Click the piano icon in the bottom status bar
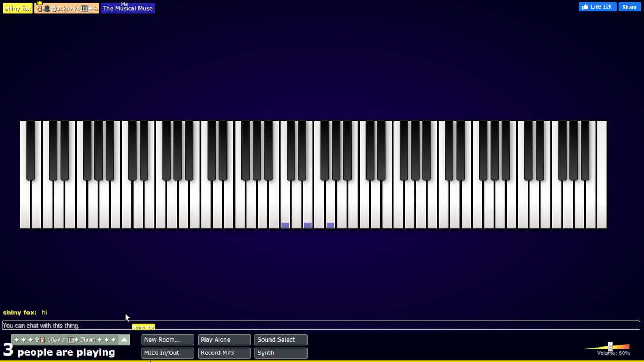 (x=70, y=339)
